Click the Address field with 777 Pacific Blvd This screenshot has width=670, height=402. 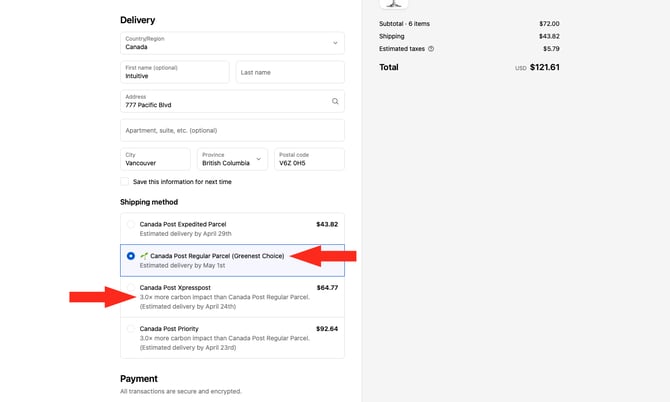pyautogui.click(x=232, y=101)
